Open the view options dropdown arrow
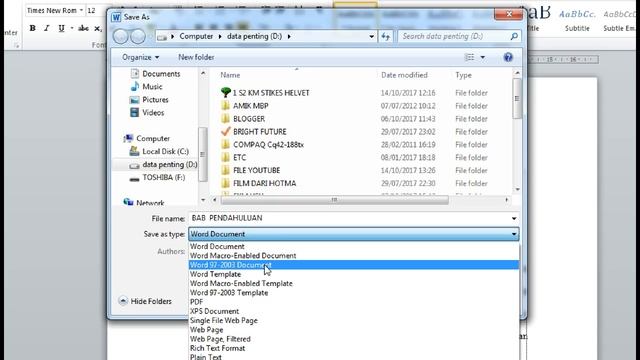The image size is (640, 360). pos(482,57)
